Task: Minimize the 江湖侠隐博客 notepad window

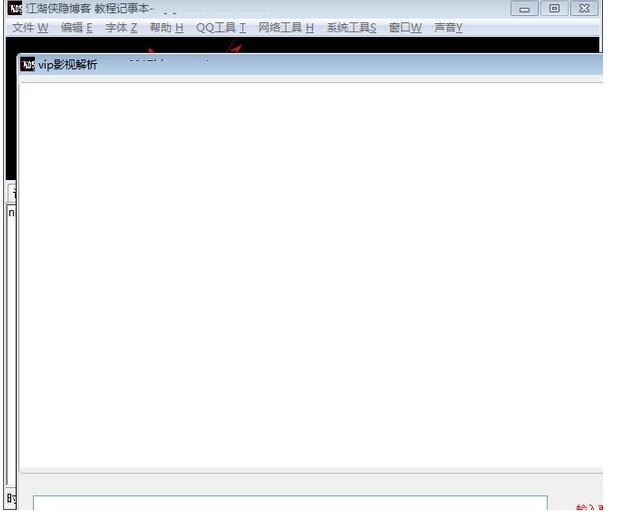Action: (525, 8)
